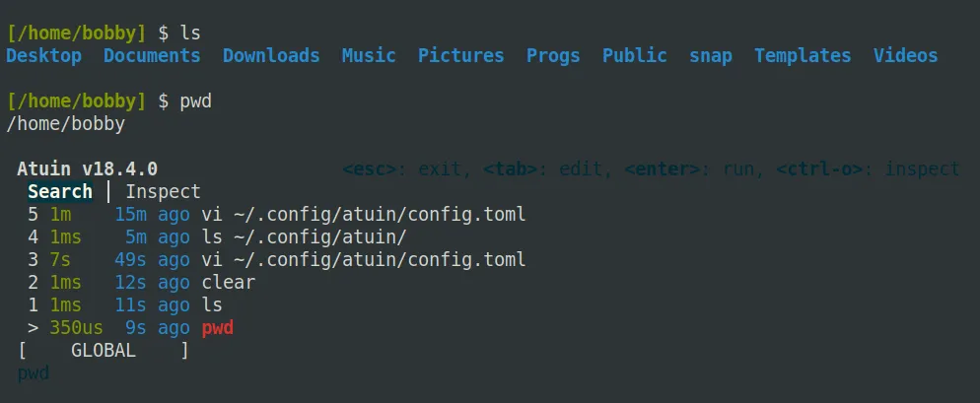980x403 pixels.
Task: Click the Templates directory name
Action: coord(803,55)
